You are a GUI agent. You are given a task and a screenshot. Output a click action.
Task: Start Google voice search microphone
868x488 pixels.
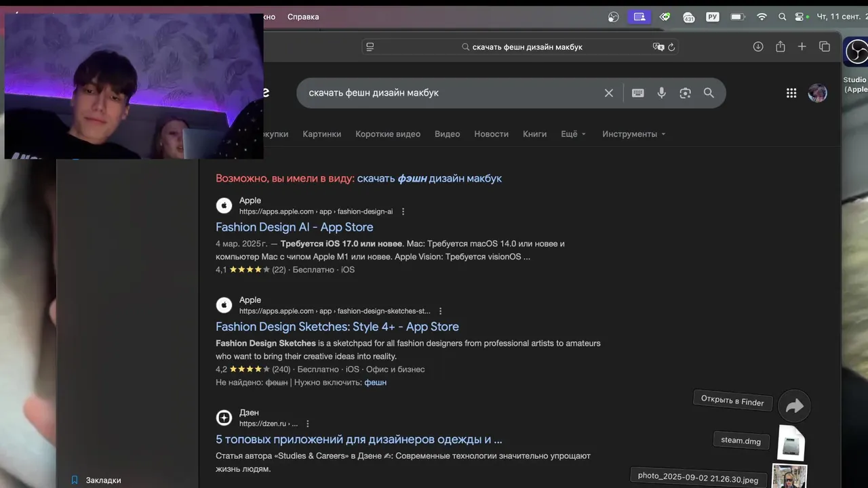pos(662,93)
